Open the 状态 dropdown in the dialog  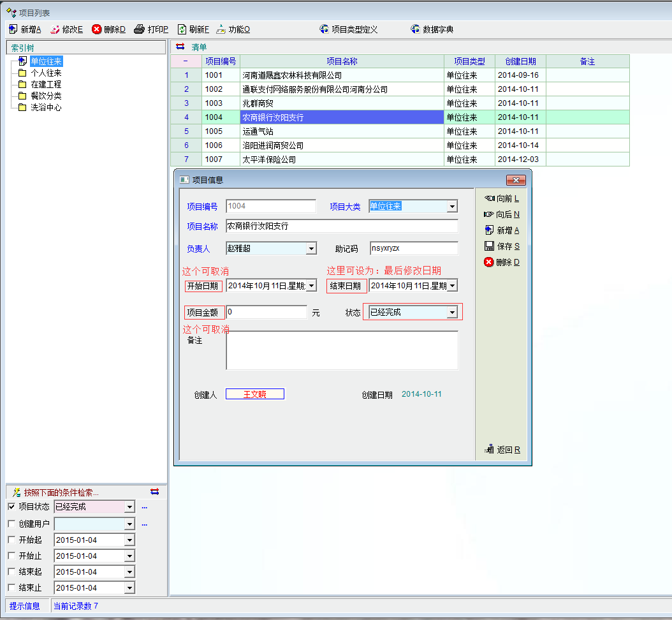[451, 313]
